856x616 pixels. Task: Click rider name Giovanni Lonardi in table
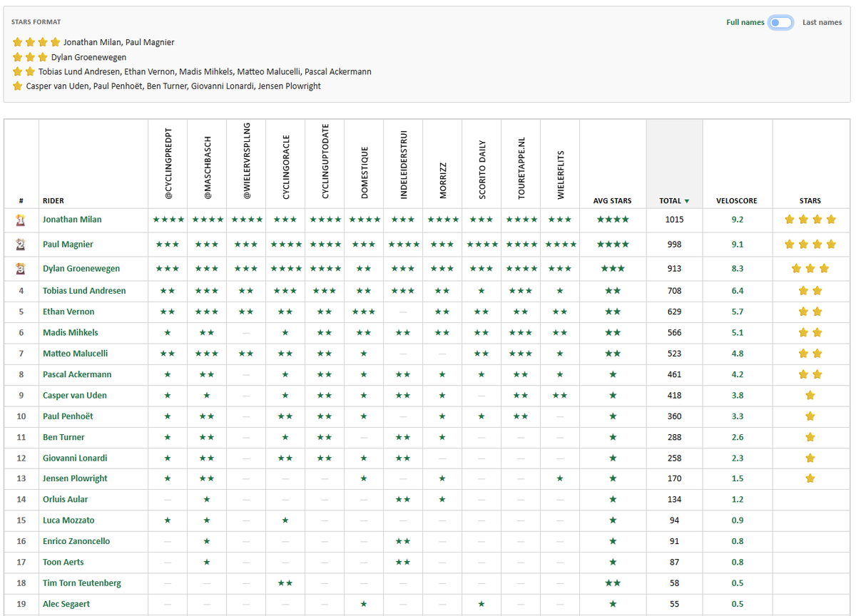tap(74, 458)
